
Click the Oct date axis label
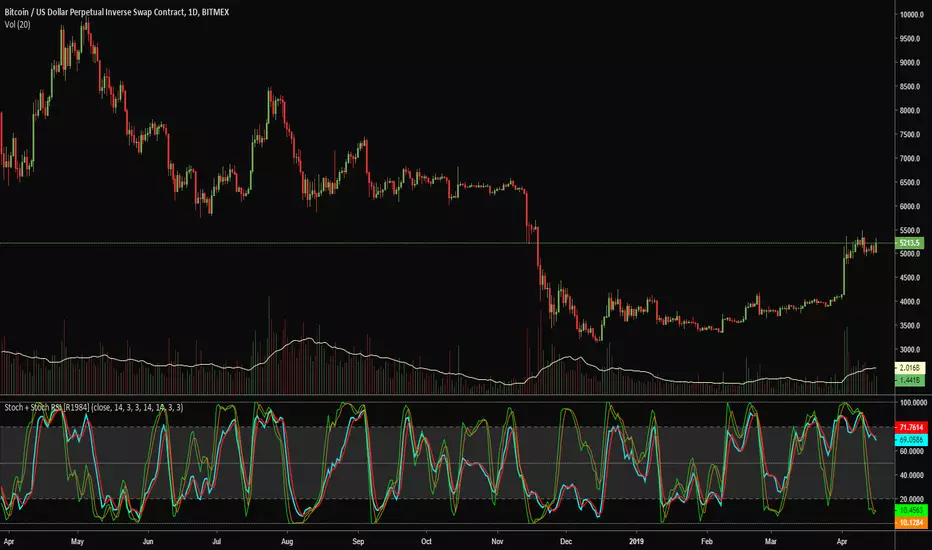tap(426, 542)
